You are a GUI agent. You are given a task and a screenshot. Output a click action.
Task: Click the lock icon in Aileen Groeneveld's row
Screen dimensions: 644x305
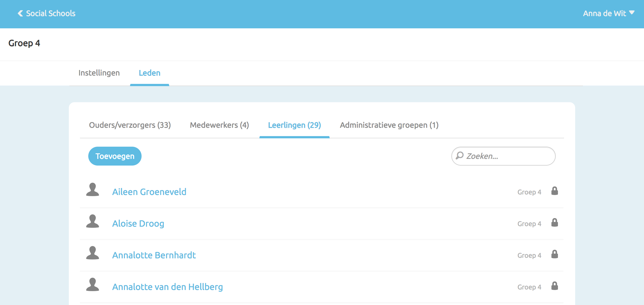coord(555,191)
